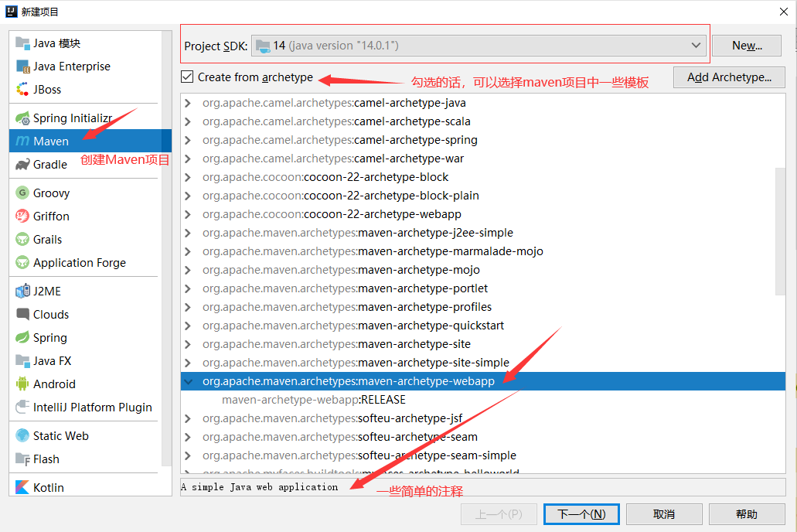Click the IntelliJ Platform Plugin icon

click(22, 407)
